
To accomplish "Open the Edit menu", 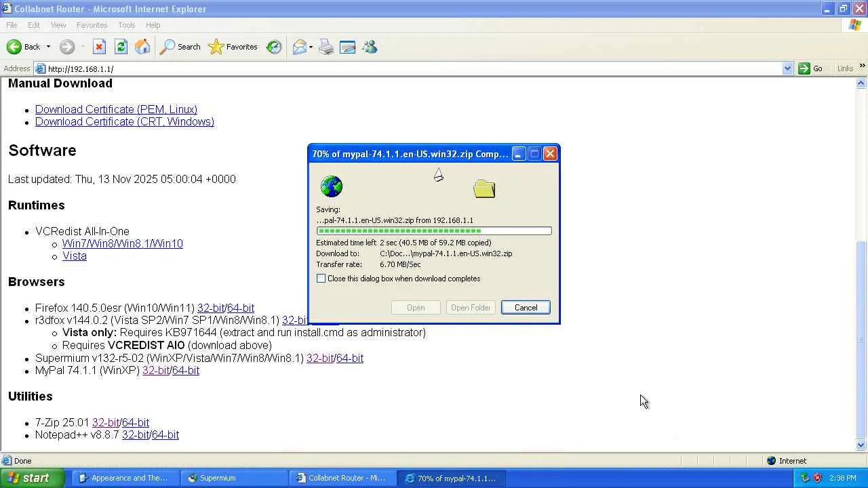I will point(34,25).
